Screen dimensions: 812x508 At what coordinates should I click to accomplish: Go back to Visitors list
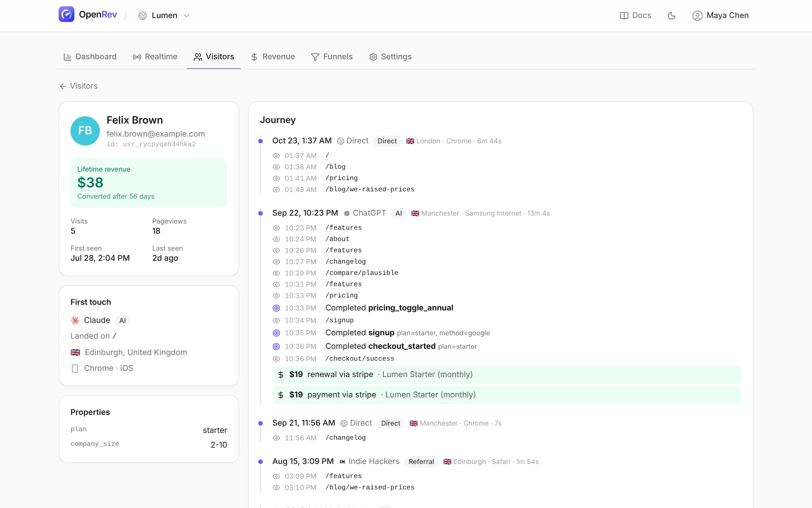[x=78, y=86]
